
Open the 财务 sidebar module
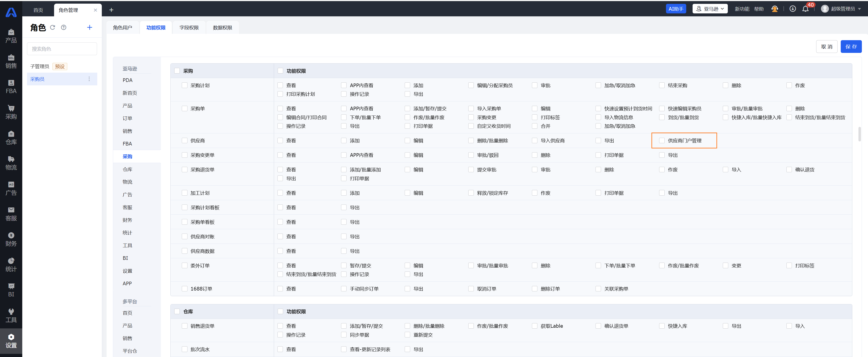pyautogui.click(x=11, y=239)
